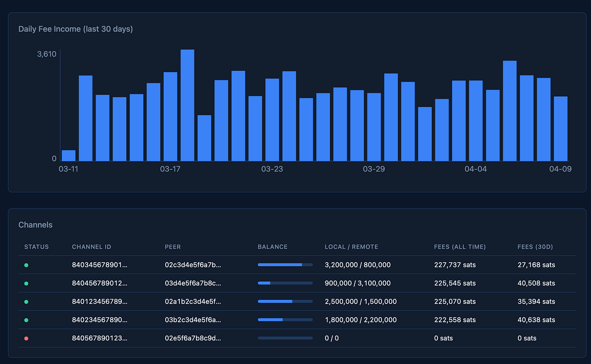
Task: Click the green status dot for channel 840345678901
Action: point(26,265)
